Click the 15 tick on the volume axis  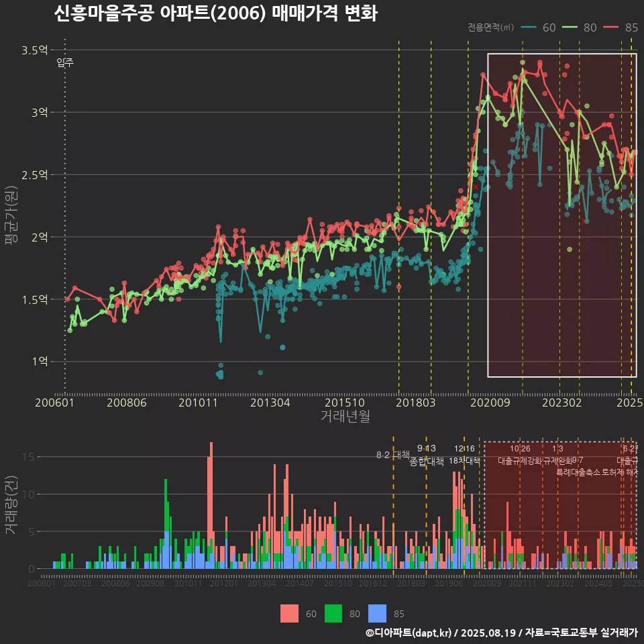click(29, 457)
